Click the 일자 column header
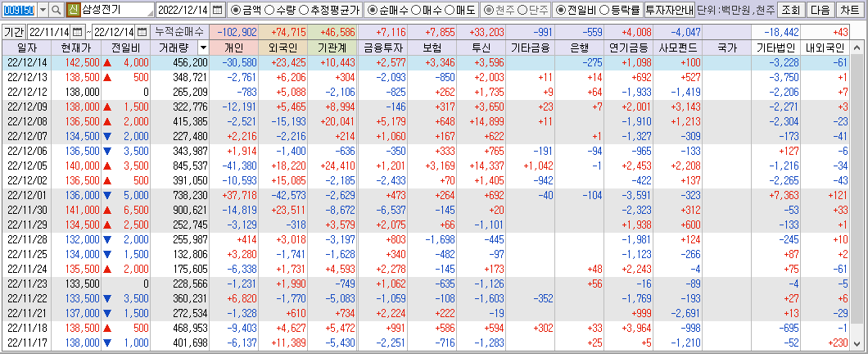The height and width of the screenshot is (354, 868). [26, 48]
